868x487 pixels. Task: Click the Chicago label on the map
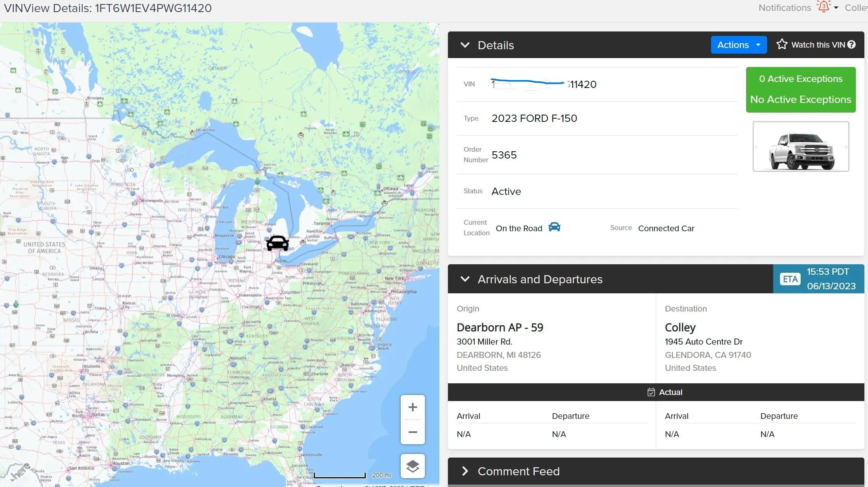226,257
